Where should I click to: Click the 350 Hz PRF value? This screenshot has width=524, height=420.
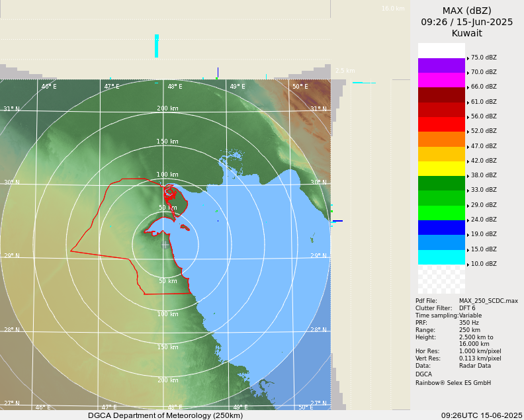point(469,323)
